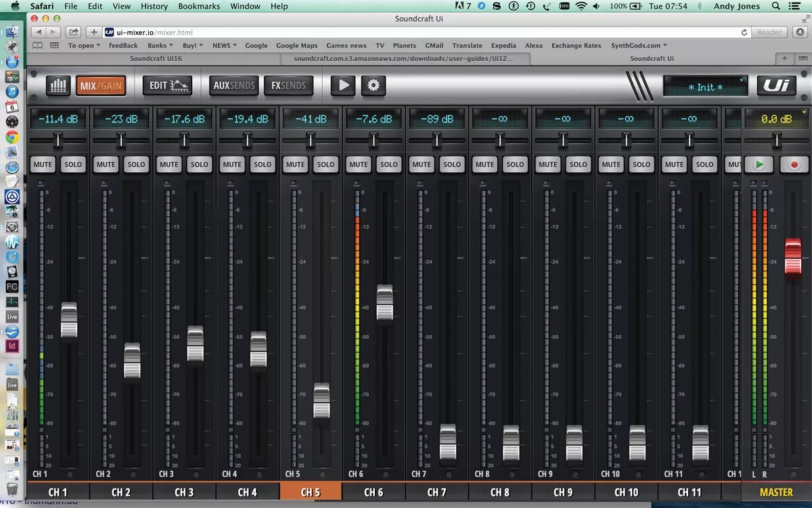Click the master red record button
This screenshot has width=812, height=508.
794,165
